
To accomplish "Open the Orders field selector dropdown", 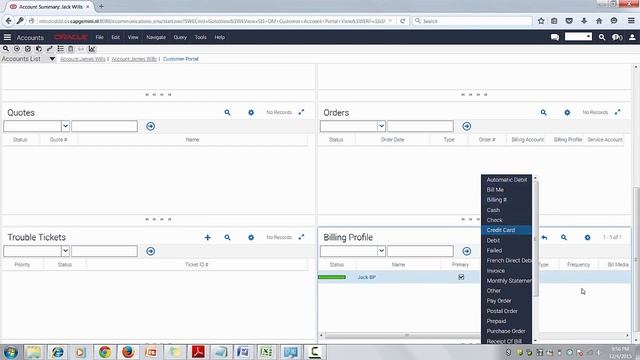I will point(381,126).
